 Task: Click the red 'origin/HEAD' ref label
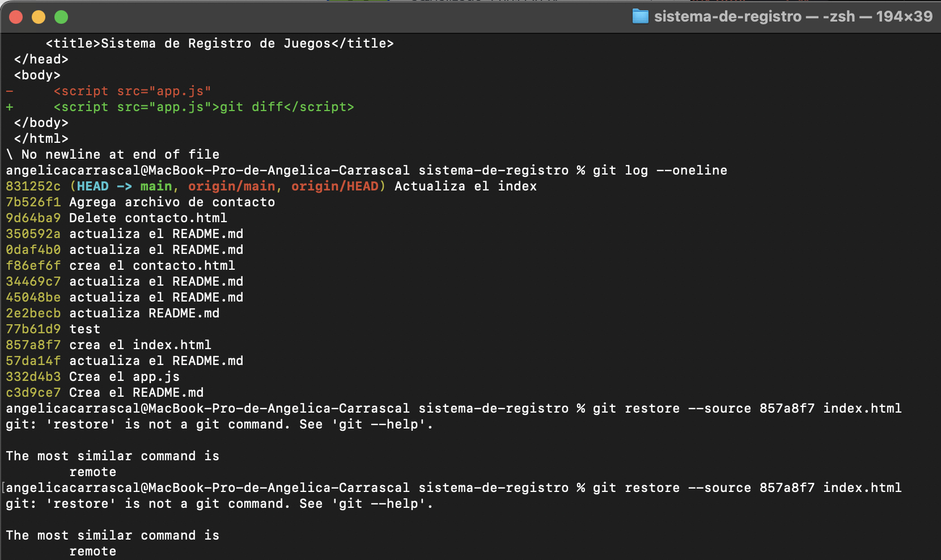[334, 186]
